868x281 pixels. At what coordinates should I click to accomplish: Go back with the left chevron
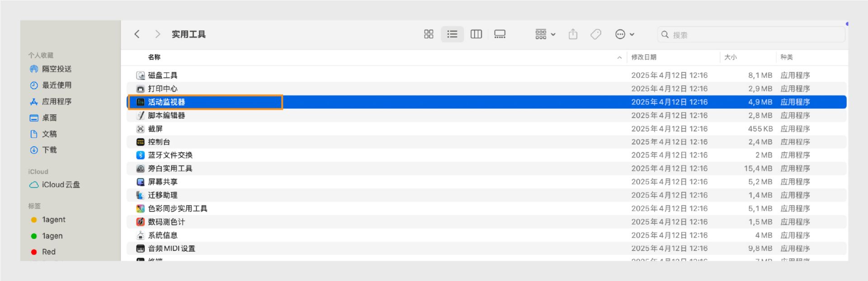pos(137,34)
